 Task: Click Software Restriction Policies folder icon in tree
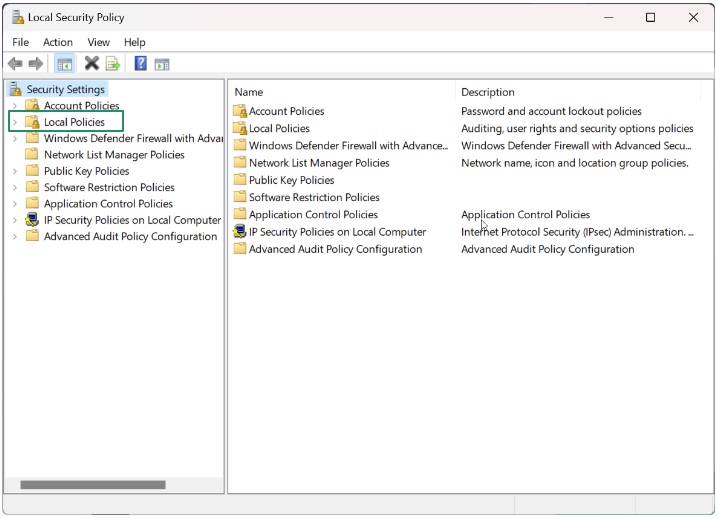click(x=32, y=187)
